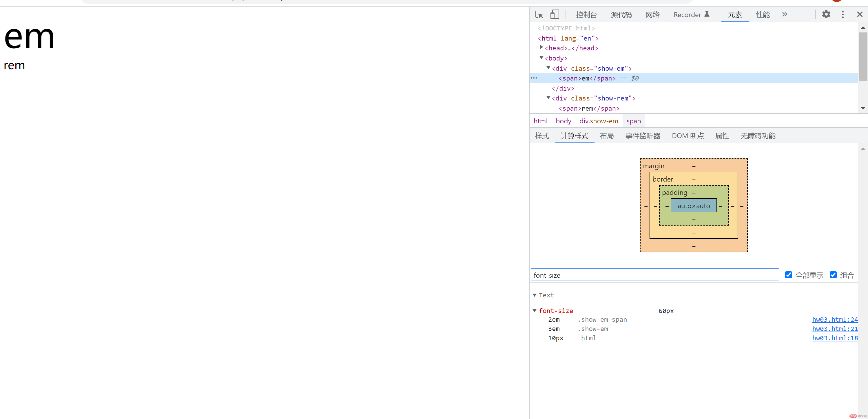Image resolution: width=868 pixels, height=419 pixels.
Task: Open the 事件监听器 sub-tab
Action: [643, 136]
